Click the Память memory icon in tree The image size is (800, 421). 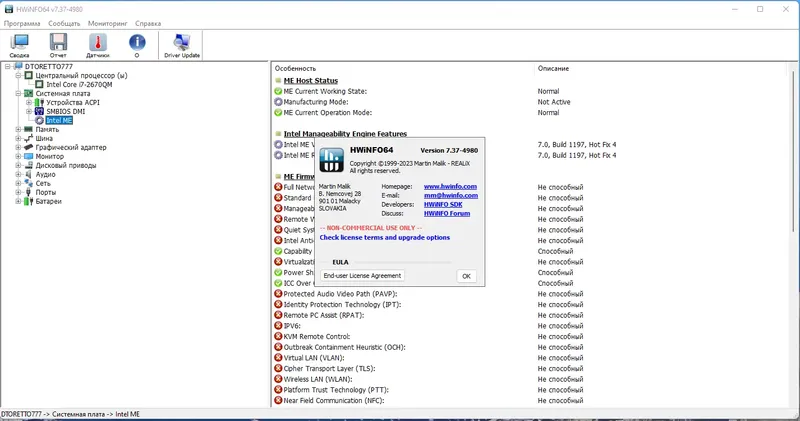pos(29,130)
